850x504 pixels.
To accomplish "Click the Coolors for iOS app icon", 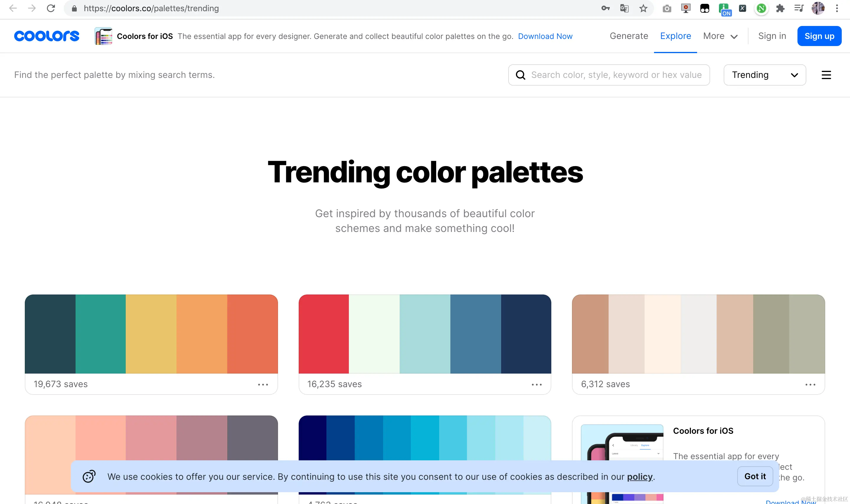I will [x=103, y=36].
